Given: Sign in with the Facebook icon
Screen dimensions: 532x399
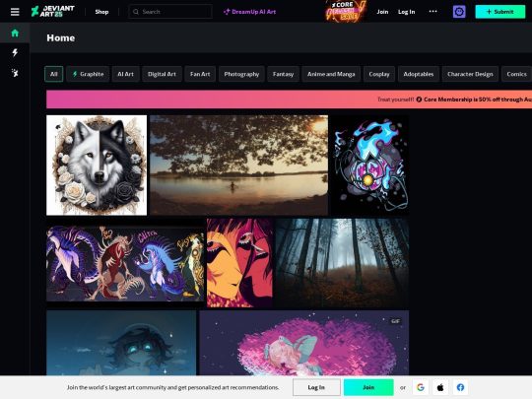Looking at the screenshot, I should (x=460, y=387).
